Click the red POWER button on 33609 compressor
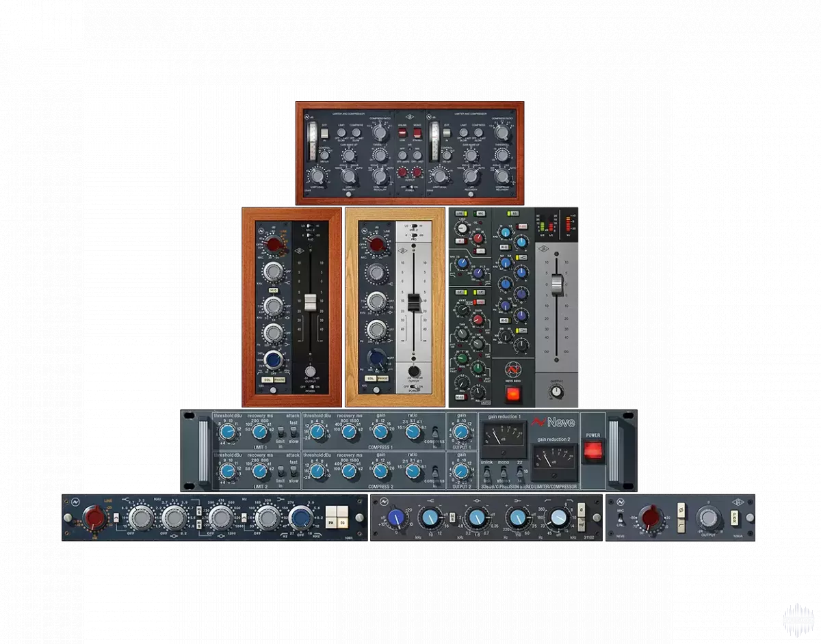This screenshot has height=644, width=821. coord(594,450)
